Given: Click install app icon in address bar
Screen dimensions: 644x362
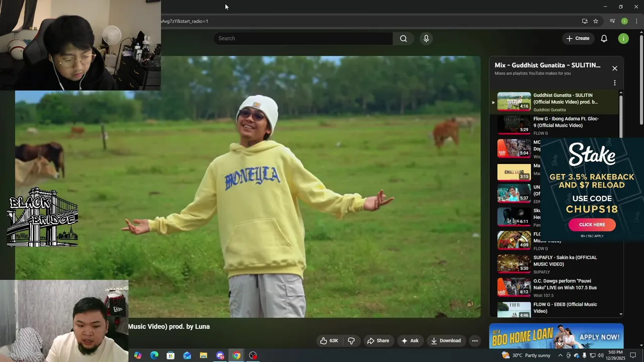Looking at the screenshot, I should point(585,21).
